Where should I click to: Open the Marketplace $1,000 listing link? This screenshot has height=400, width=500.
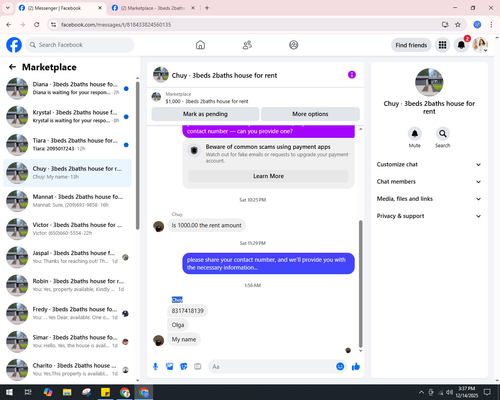click(x=207, y=101)
